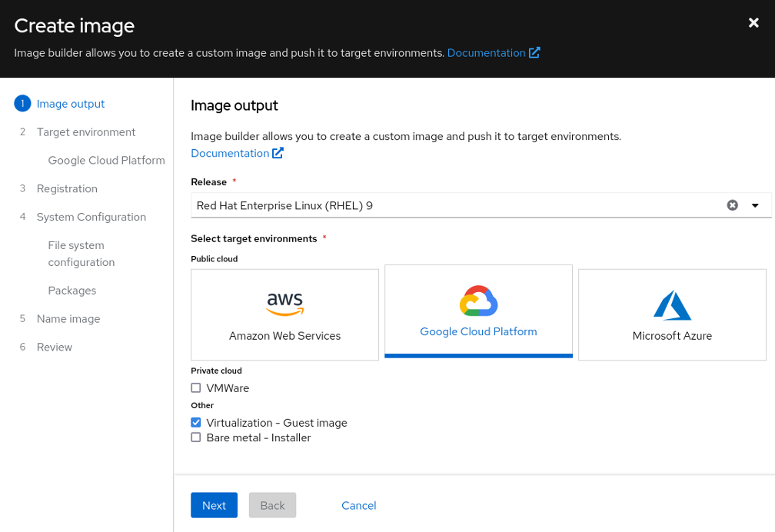Open System Configuration step

tap(91, 218)
